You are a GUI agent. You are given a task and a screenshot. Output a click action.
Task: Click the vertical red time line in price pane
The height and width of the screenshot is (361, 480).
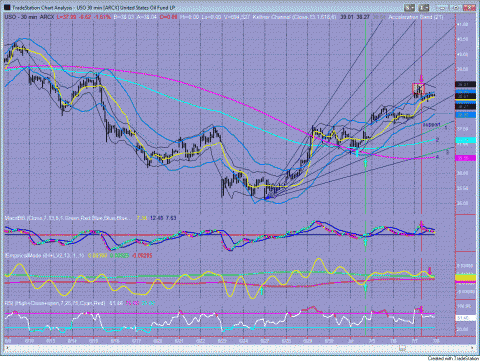tap(422, 117)
